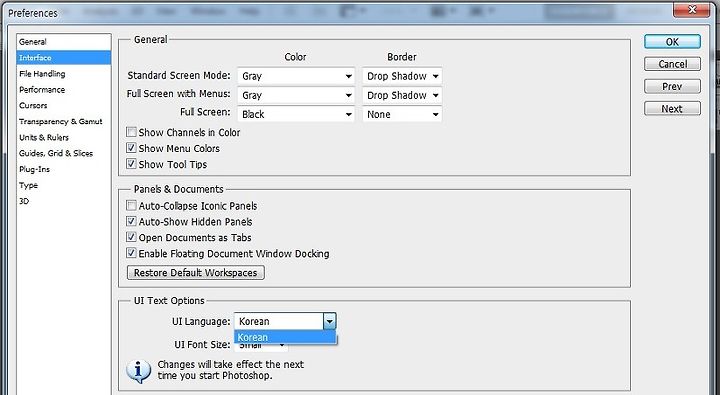This screenshot has height=395, width=720.
Task: Go to next page with Next
Action: pyautogui.click(x=672, y=109)
